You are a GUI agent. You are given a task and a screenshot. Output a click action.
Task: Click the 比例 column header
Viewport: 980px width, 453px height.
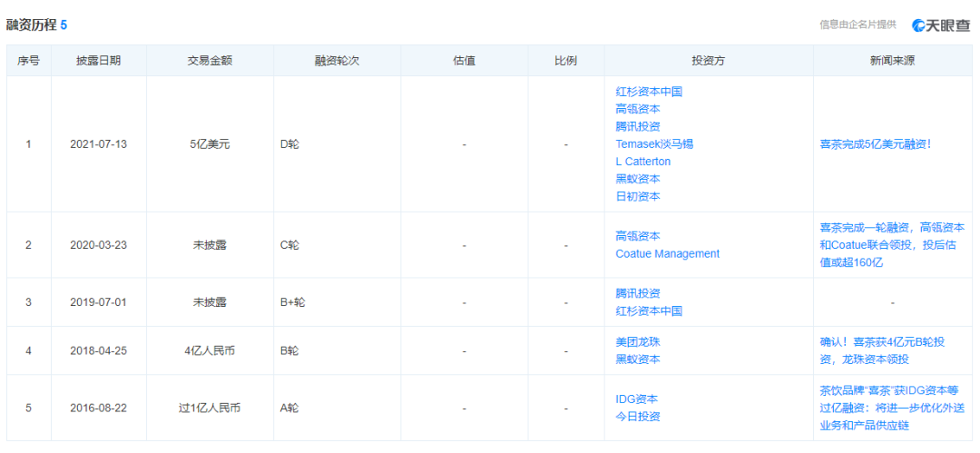[565, 61]
